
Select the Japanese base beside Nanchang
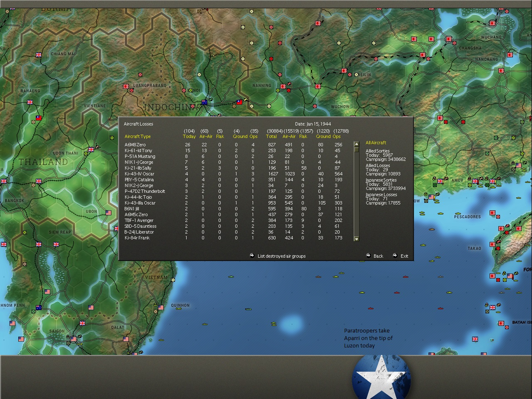(x=510, y=55)
